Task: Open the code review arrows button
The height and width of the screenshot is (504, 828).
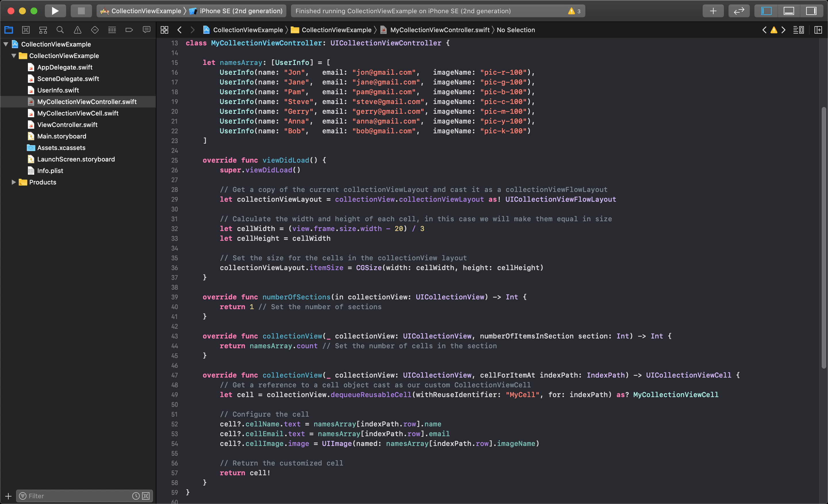Action: click(739, 11)
